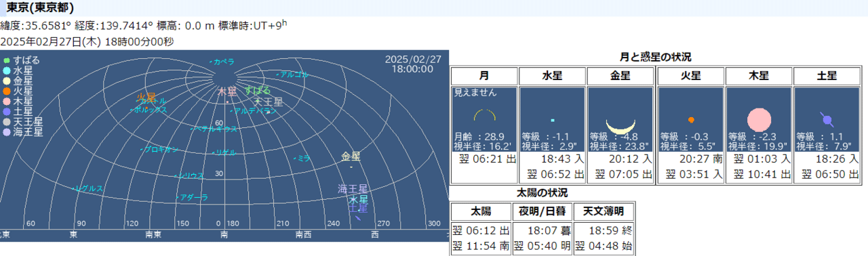The height and width of the screenshot is (256, 868).
Task: Click the green すばる legend dot
Action: (7, 60)
